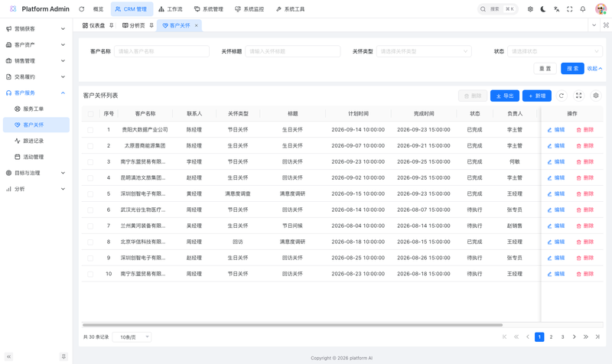Switch to the 分析页 tab
This screenshot has height=364, width=612.
138,25
